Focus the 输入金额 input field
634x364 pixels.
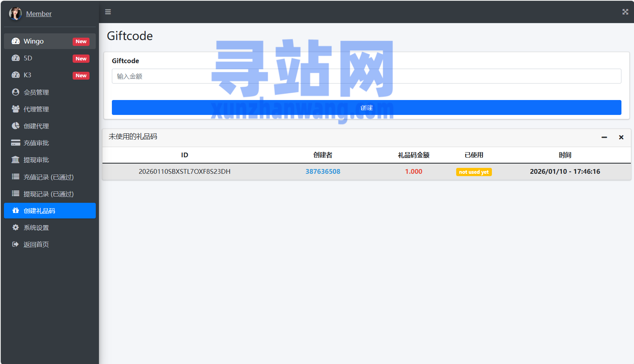[366, 76]
